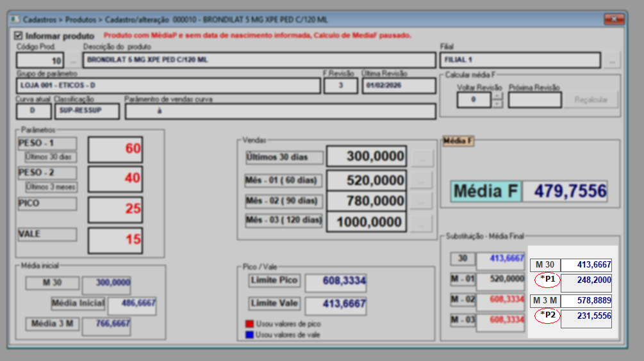Increase Voltar Revisão with the up arrow

click(497, 97)
